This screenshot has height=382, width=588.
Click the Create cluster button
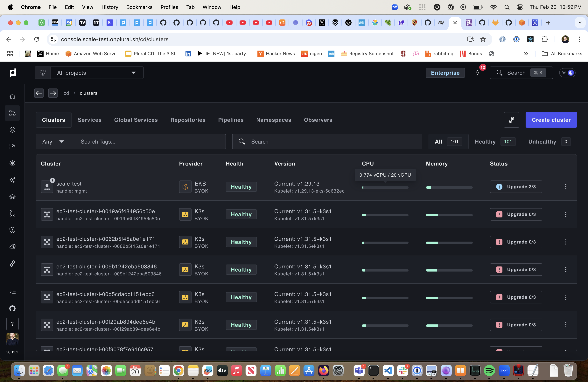point(551,120)
